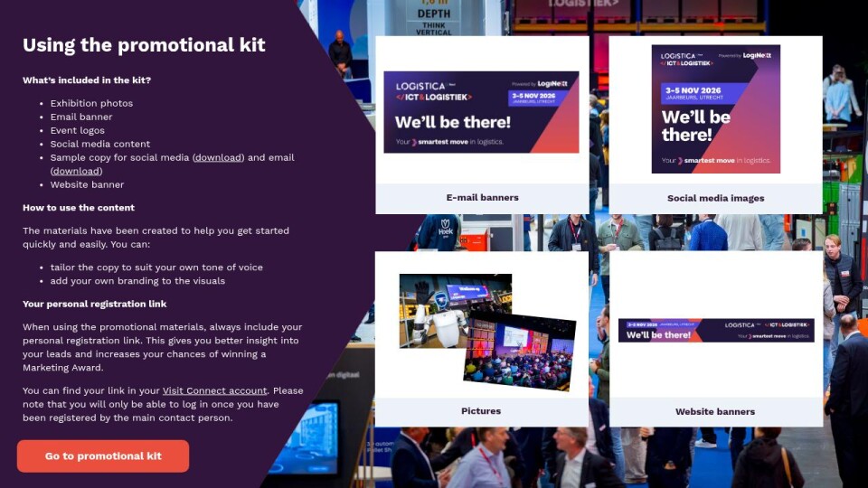Click the Go to promotional kit button
This screenshot has width=868, height=488.
pos(103,455)
